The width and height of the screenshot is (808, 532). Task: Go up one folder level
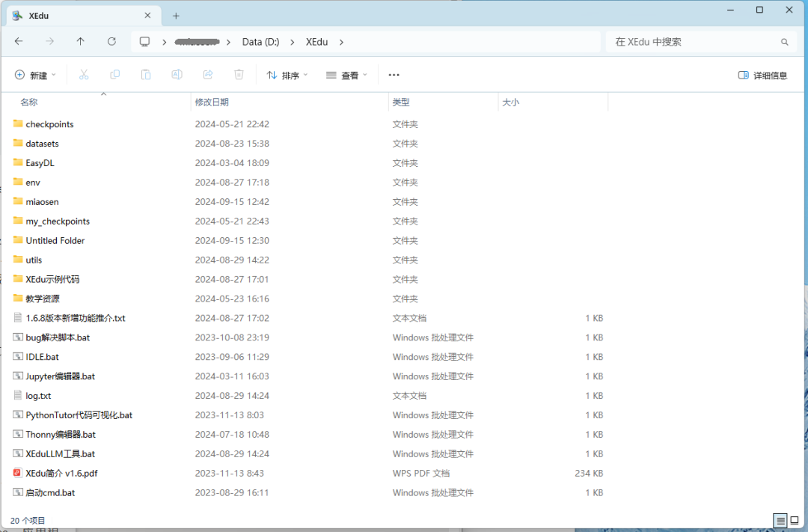tap(80, 42)
